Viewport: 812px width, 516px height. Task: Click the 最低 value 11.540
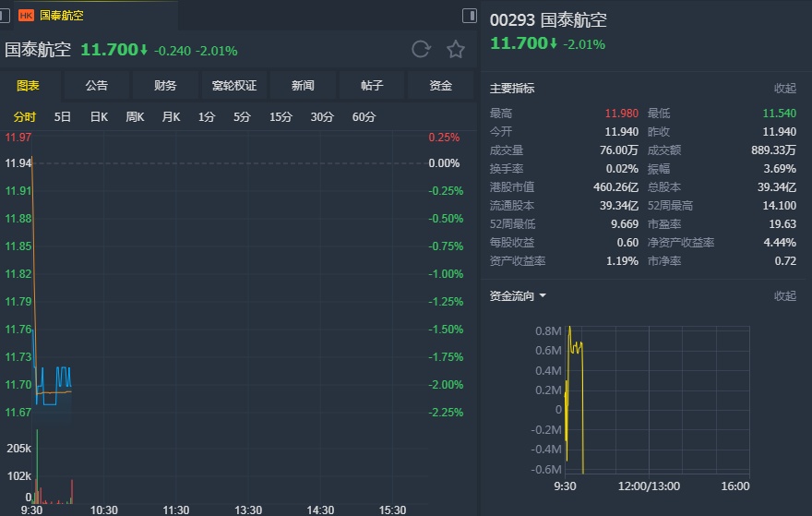point(780,113)
